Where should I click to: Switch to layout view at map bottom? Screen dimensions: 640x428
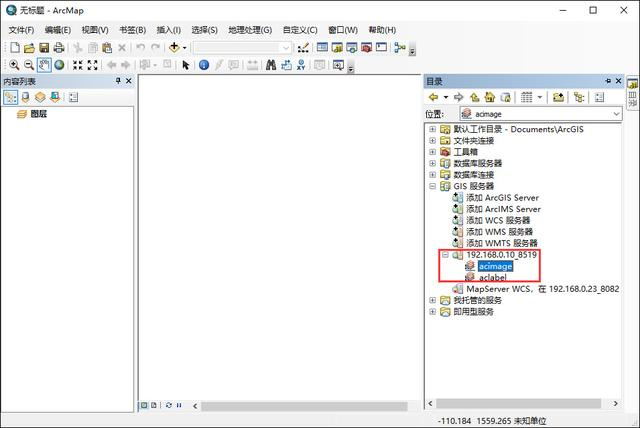[x=154, y=405]
